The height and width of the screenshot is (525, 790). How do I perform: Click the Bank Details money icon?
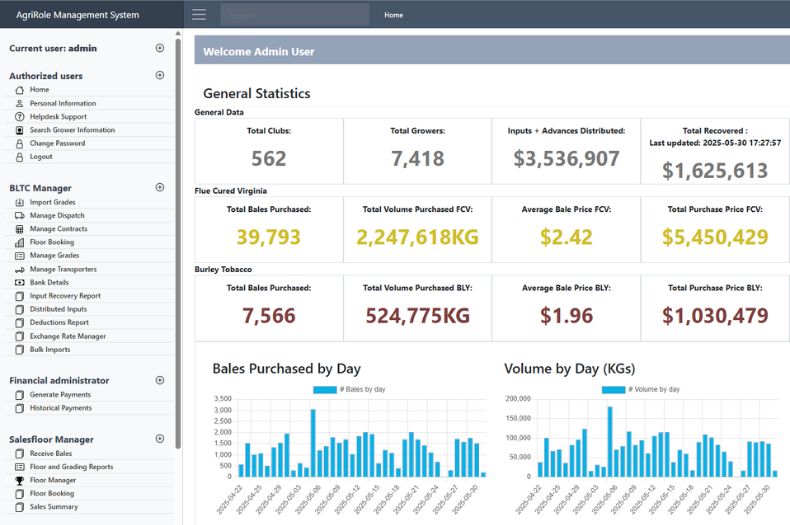point(20,283)
